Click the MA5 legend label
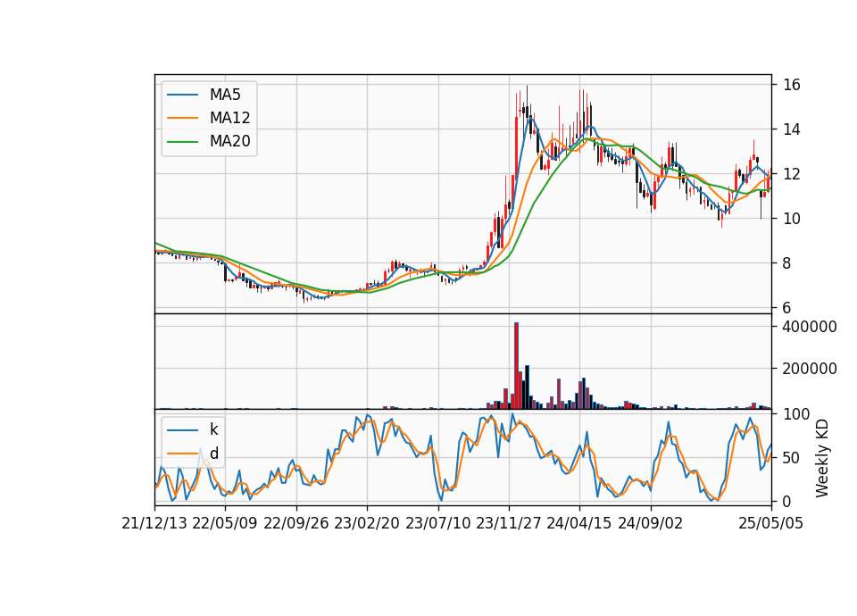Image resolution: width=857 pixels, height=616 pixels. [x=225, y=95]
